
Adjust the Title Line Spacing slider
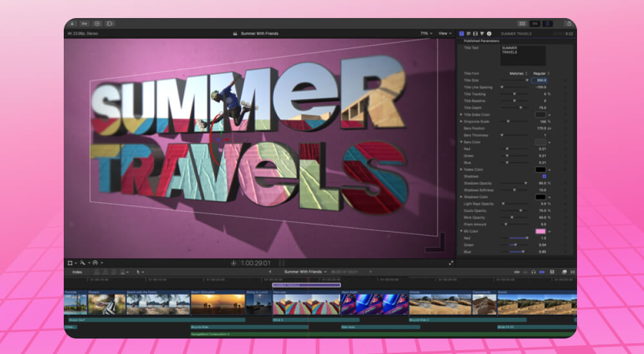pyautogui.click(x=514, y=87)
